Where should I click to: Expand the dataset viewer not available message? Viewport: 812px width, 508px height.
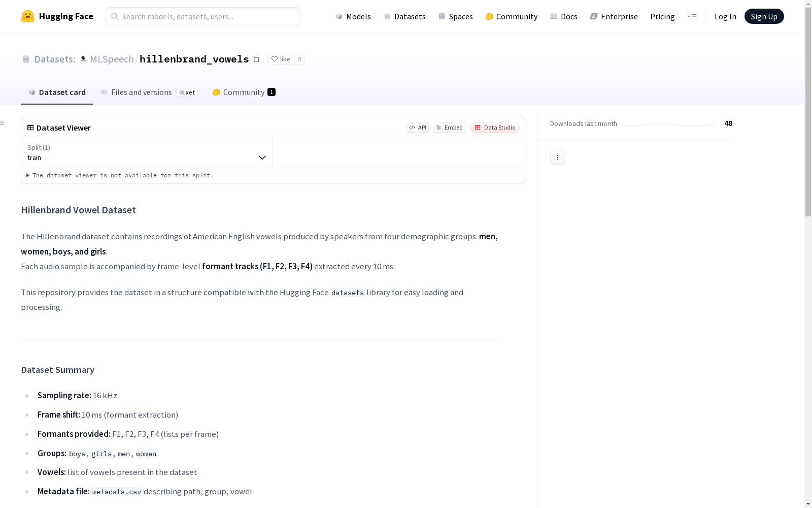120,175
